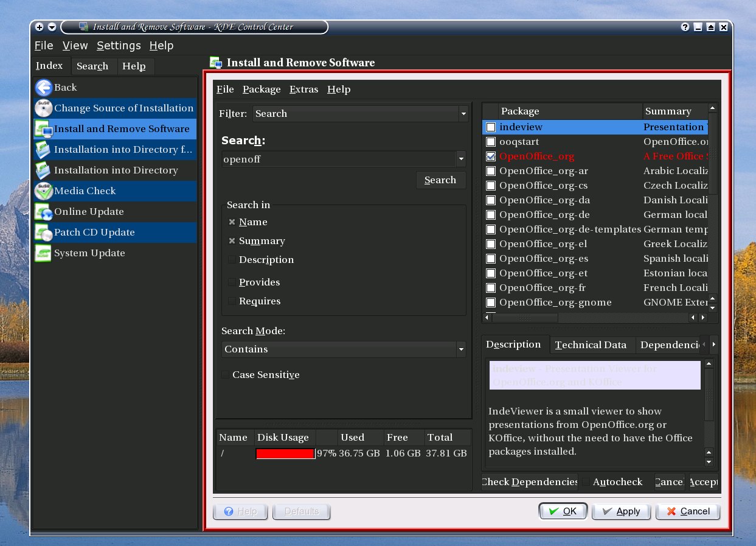Click the Accept button
The height and width of the screenshot is (546, 756).
pyautogui.click(x=704, y=482)
